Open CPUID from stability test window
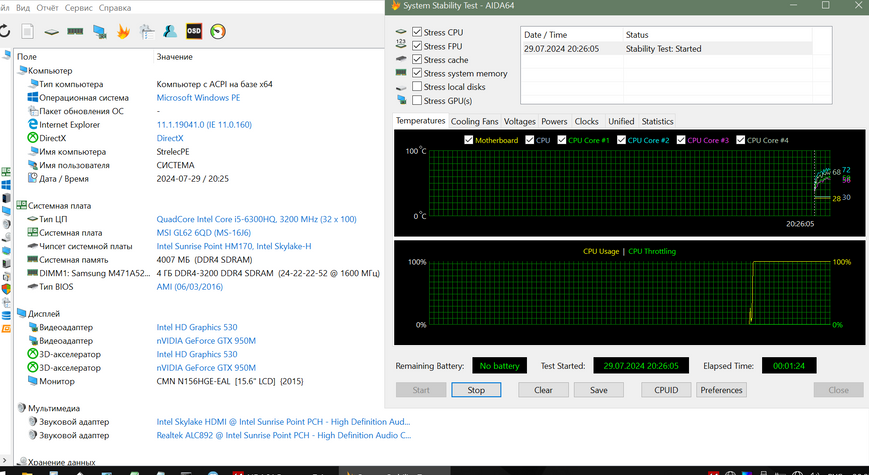The height and width of the screenshot is (475, 869). tap(666, 390)
